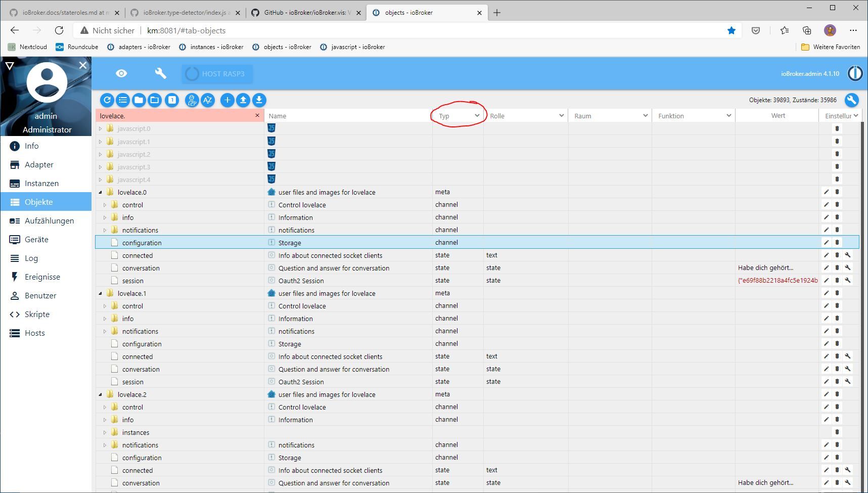Click the browser favorite star icon

pyautogui.click(x=731, y=30)
